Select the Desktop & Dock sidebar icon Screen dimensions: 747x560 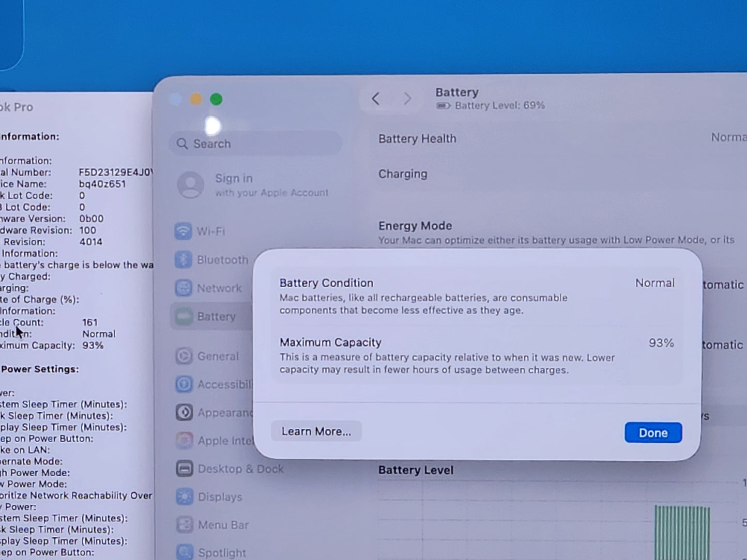pos(185,469)
